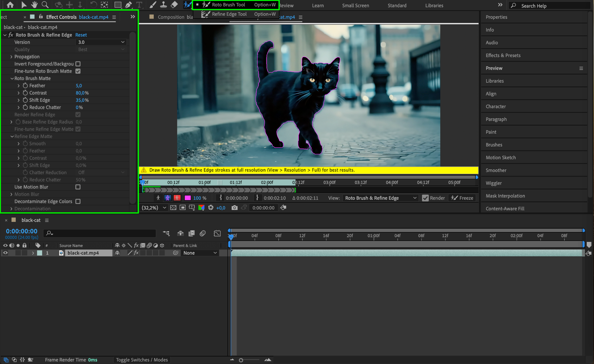Toggle transparency grid in viewer
This screenshot has height=364, width=594.
click(x=173, y=208)
